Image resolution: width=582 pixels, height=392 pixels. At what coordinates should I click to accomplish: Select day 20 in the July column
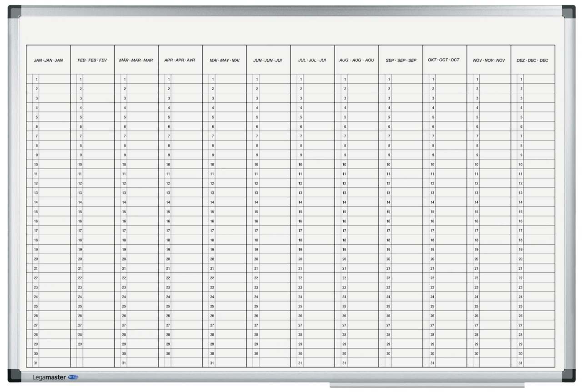pyautogui.click(x=300, y=259)
